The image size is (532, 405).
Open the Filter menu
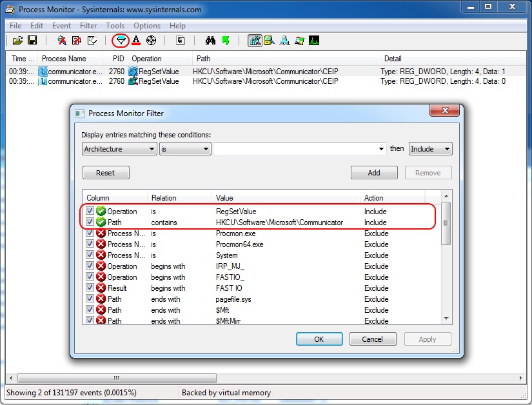point(88,26)
